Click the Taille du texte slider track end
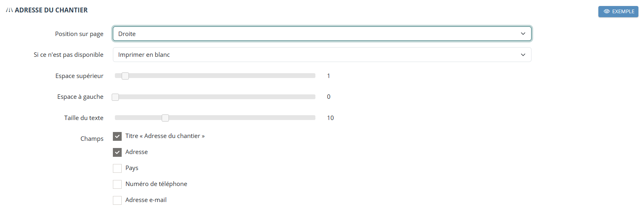This screenshot has width=644, height=212. (x=313, y=118)
